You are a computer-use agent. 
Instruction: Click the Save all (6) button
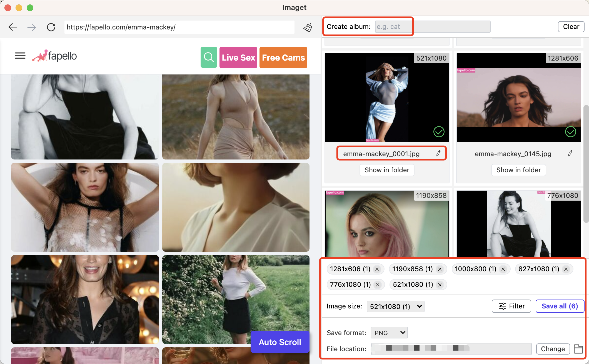[x=559, y=306]
